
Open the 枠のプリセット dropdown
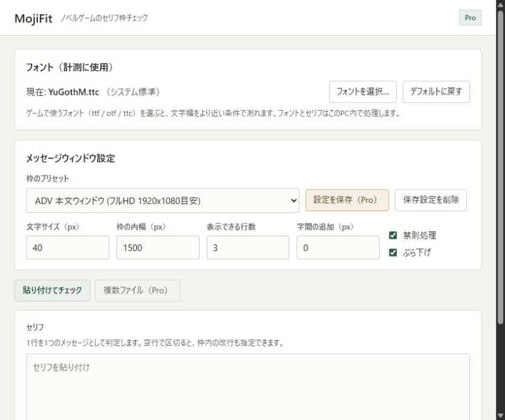[x=163, y=200]
